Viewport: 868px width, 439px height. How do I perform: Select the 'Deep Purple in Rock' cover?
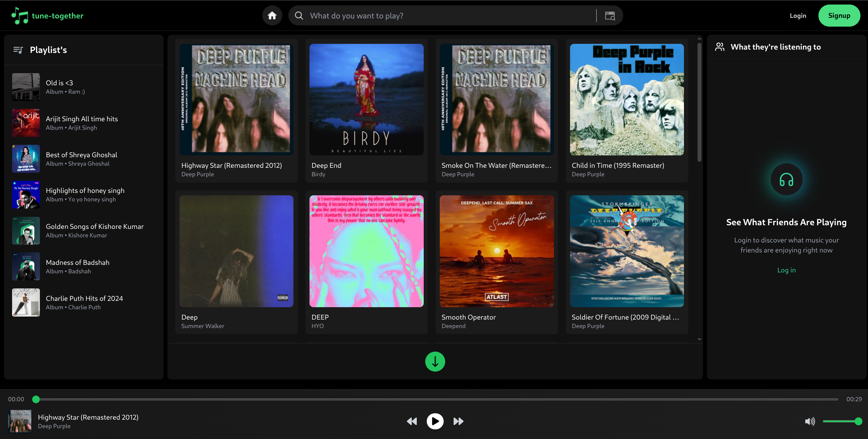627,99
